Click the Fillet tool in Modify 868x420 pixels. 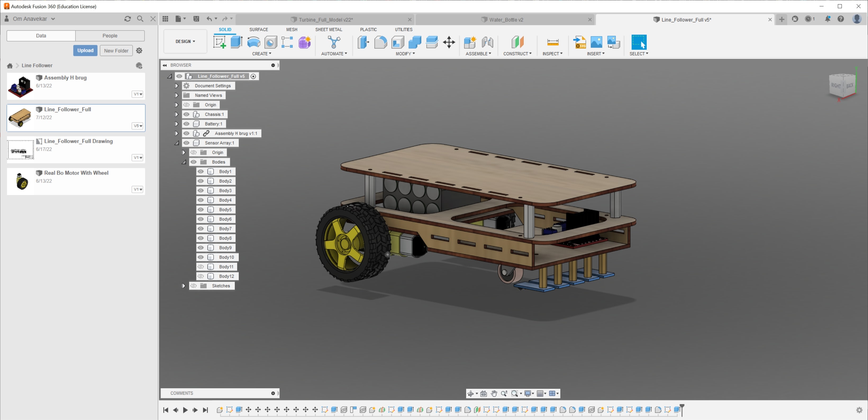[380, 42]
